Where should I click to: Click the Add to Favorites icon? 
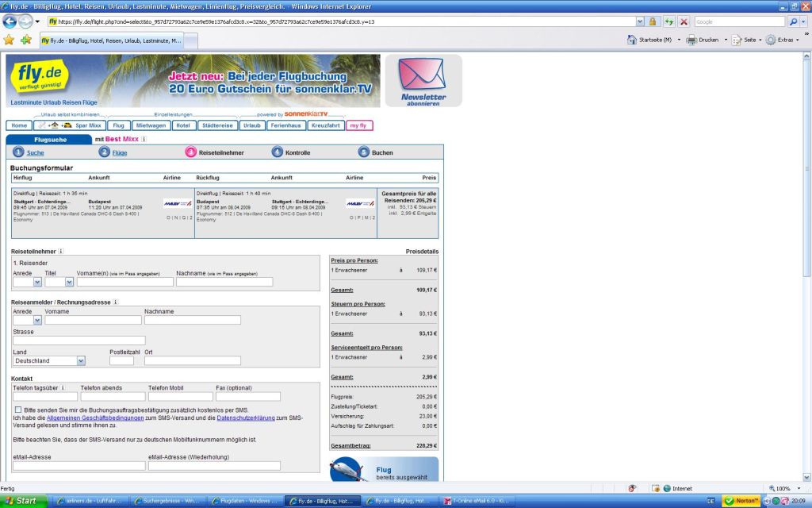coord(26,40)
